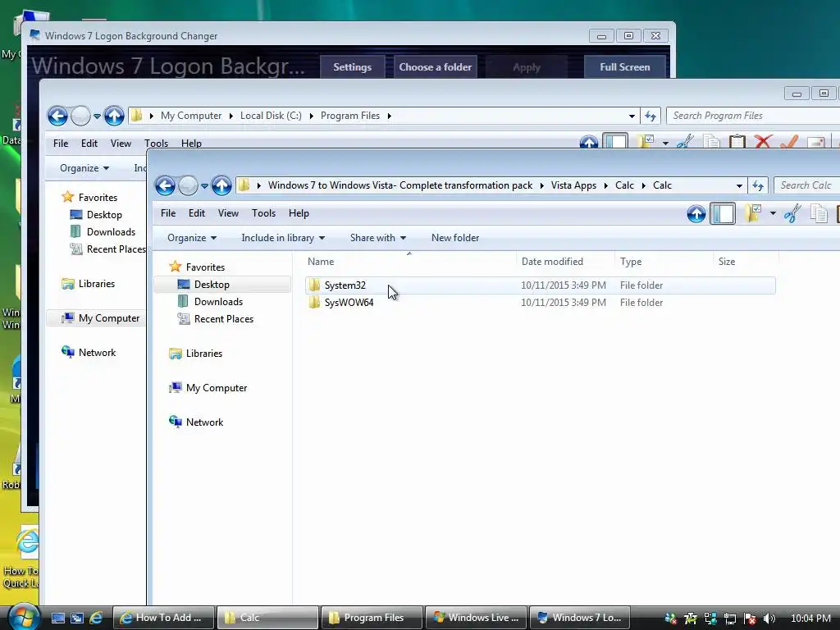Image resolution: width=840 pixels, height=630 pixels.
Task: Click the Show Desktop quick launch icon
Action: tap(58, 619)
